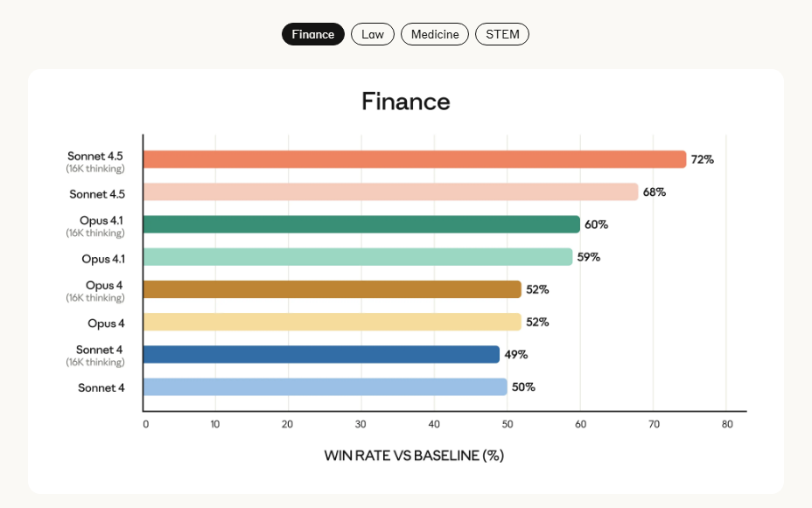Select the dark green Opus 4.1 thinking bar
The width and height of the screenshot is (812, 508).
[x=360, y=225]
